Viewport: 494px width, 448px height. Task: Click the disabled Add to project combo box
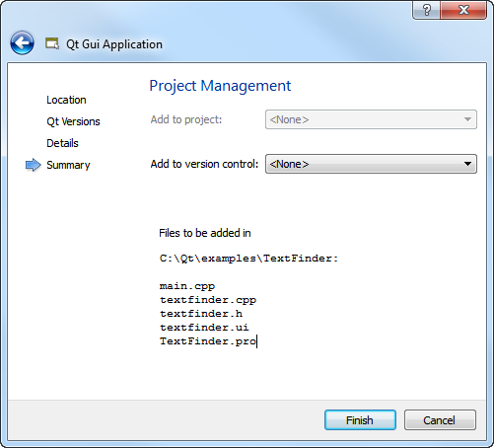tap(371, 119)
